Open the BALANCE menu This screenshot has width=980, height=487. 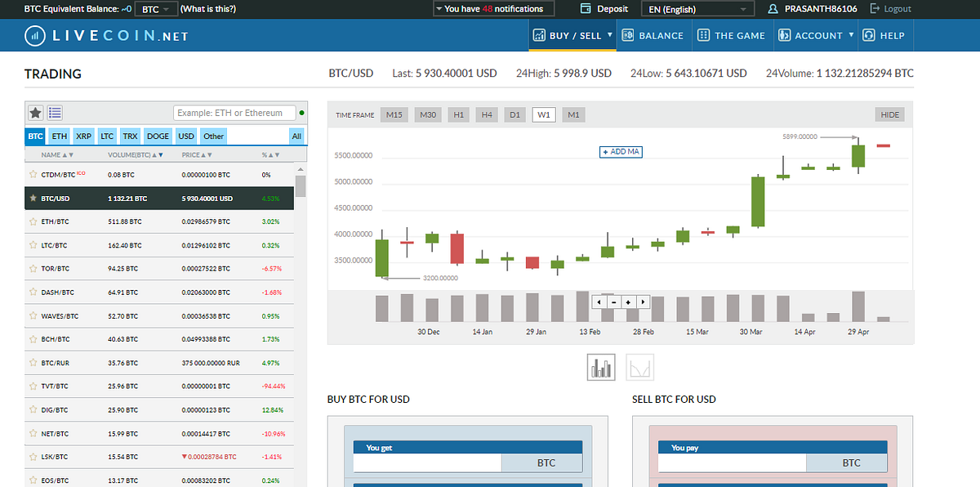pos(653,35)
